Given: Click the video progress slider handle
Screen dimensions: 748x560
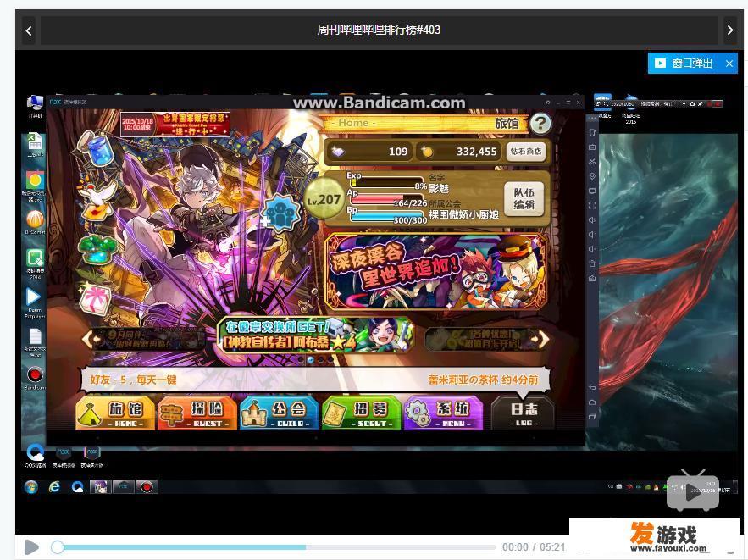Looking at the screenshot, I should pos(58,547).
